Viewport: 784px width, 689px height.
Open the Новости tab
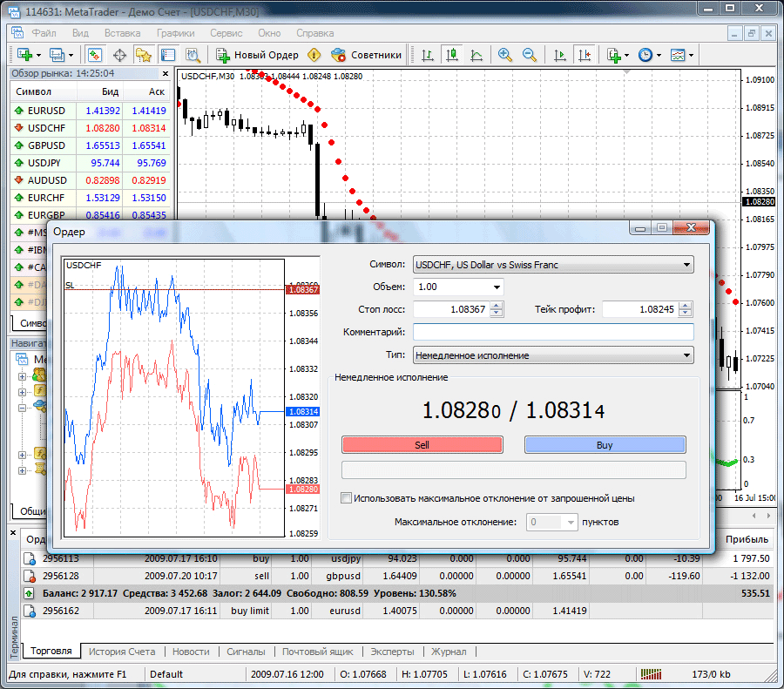pos(191,652)
